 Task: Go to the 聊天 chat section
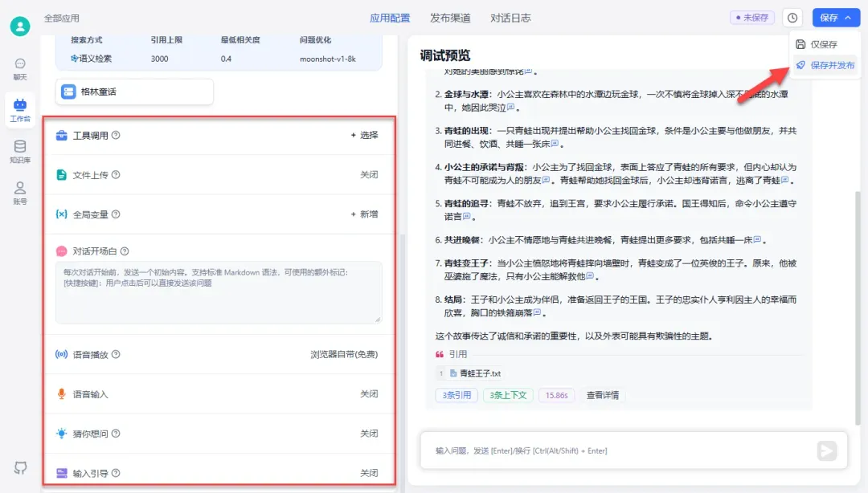click(20, 69)
